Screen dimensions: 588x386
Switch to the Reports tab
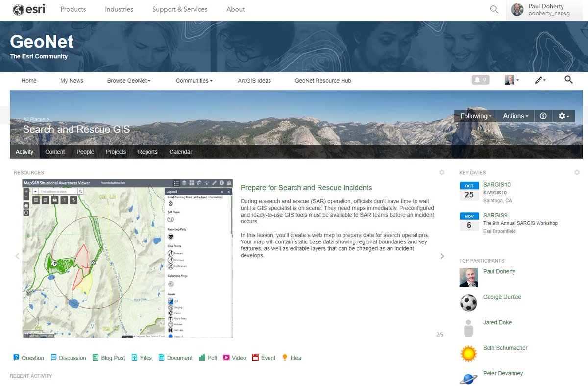pos(147,152)
